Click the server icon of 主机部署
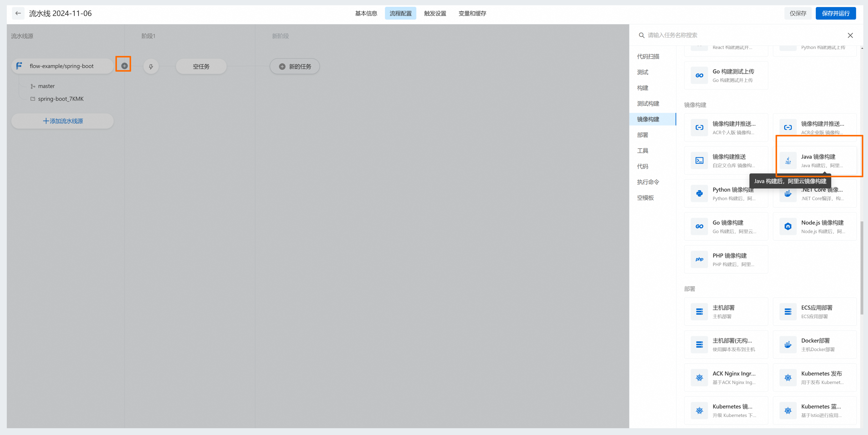868x435 pixels. (x=699, y=312)
